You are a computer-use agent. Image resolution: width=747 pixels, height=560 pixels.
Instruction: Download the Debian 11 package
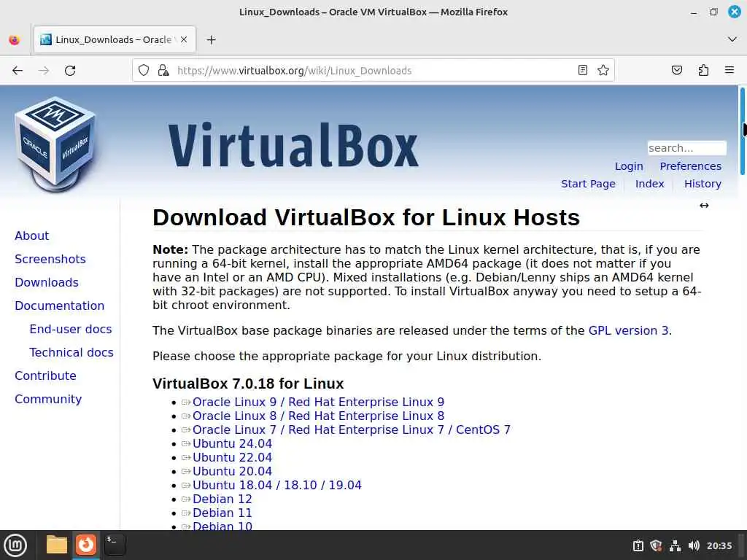(x=222, y=513)
